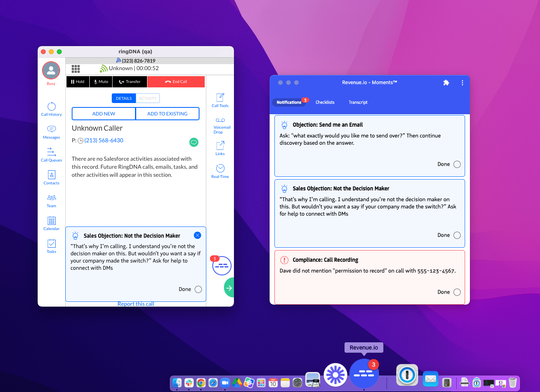Open Tasks in ringDNA sidebar

51,246
